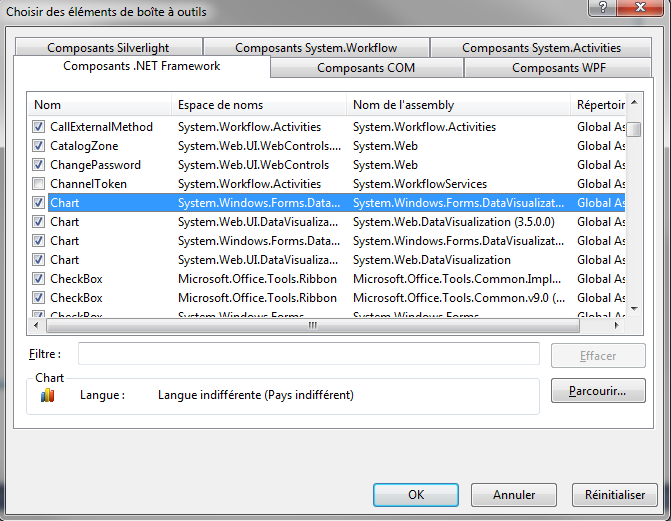Uncheck the ChangePassword checkbox
671x521 pixels.
(38, 165)
